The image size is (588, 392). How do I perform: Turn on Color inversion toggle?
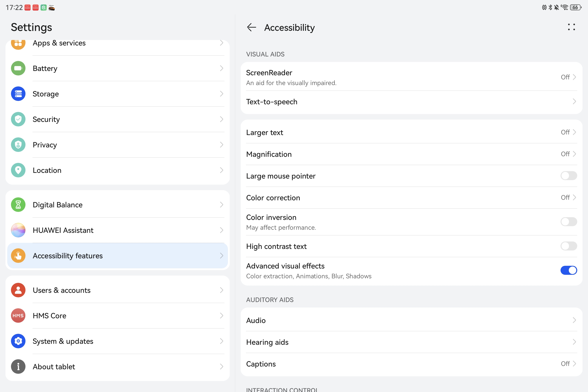[569, 222]
